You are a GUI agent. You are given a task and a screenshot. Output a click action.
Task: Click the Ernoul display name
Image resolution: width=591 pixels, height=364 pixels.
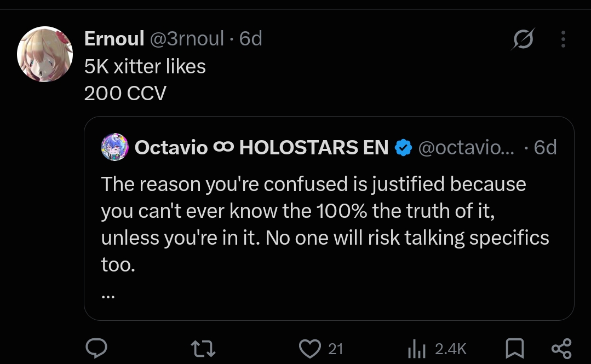(114, 38)
